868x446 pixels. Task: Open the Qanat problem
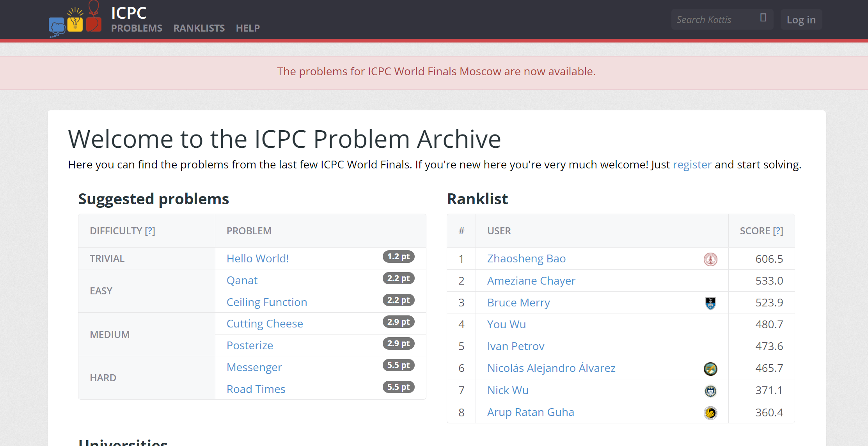click(x=242, y=280)
